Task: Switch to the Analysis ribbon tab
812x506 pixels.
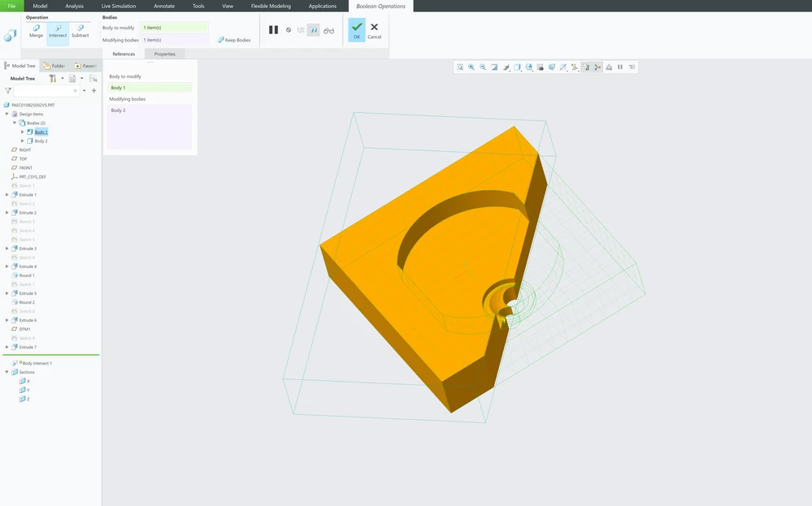Action: pyautogui.click(x=74, y=6)
